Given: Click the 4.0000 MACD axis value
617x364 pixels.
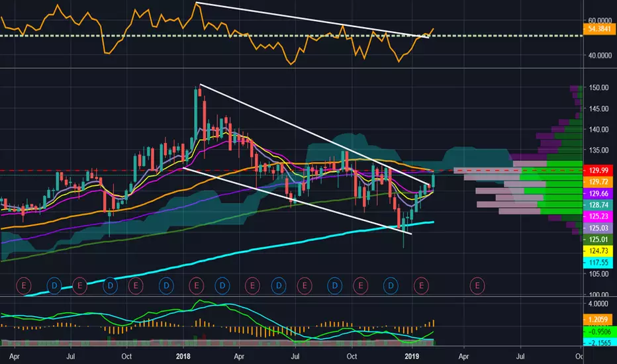Looking at the screenshot, I should [x=598, y=304].
